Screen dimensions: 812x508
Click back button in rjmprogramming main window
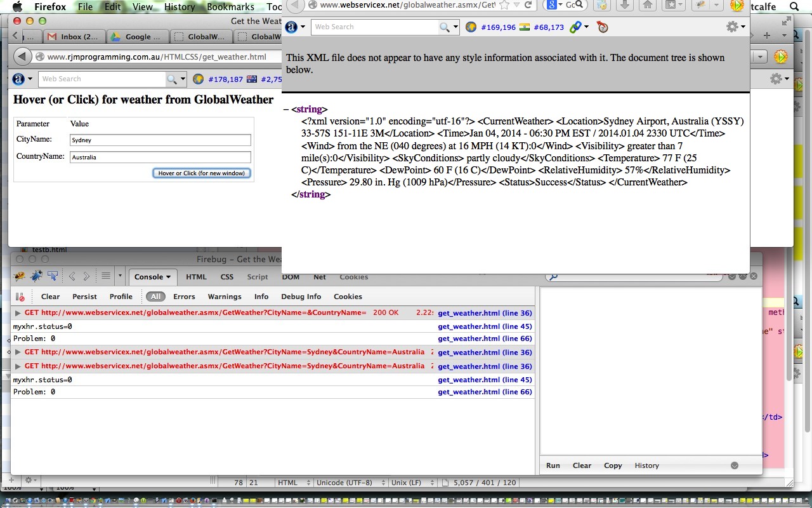tap(22, 57)
